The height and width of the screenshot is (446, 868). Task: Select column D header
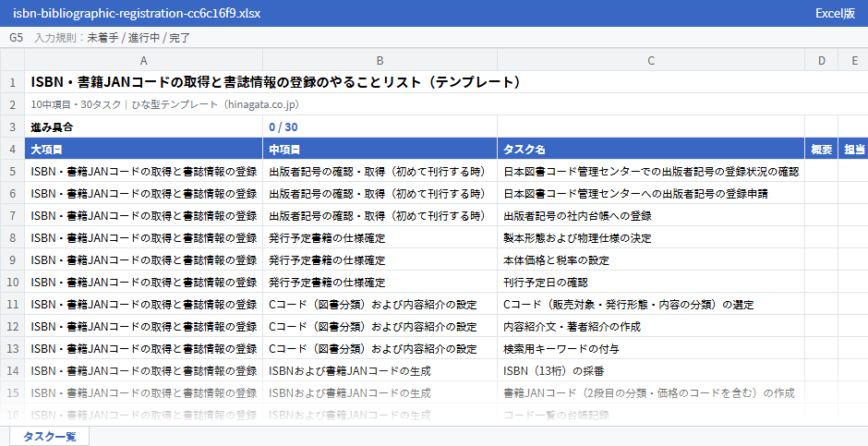[x=821, y=60]
